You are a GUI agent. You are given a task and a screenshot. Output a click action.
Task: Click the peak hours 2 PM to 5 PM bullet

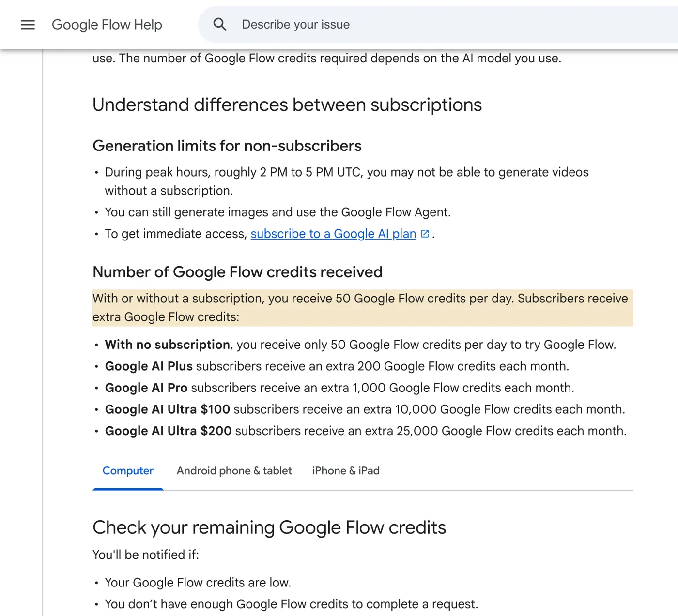point(347,181)
